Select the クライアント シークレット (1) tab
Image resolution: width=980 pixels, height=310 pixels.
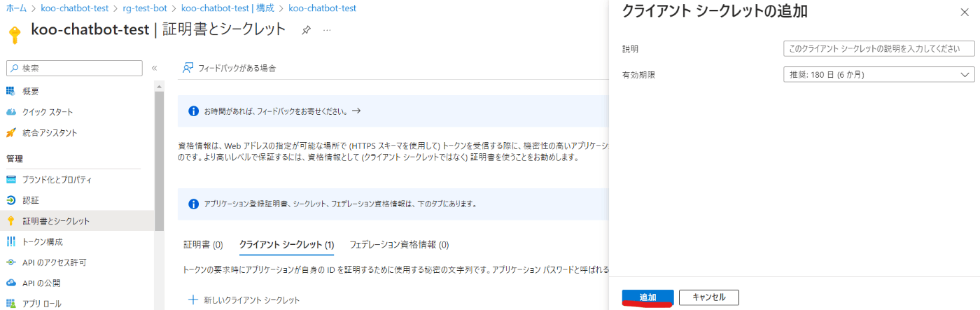click(287, 245)
